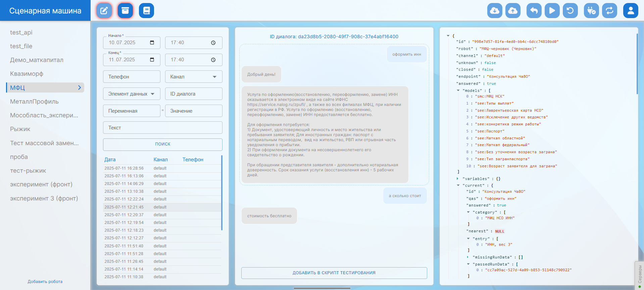Click the user profile icon
The width and height of the screenshot is (644, 290).
(x=630, y=11)
